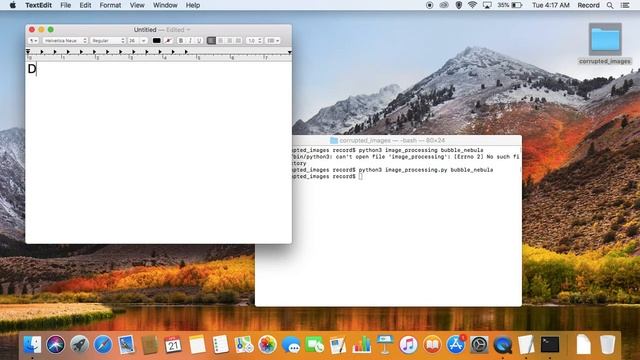The height and width of the screenshot is (360, 640).
Task: Expand the font size dropdown arrow
Action: coord(143,41)
